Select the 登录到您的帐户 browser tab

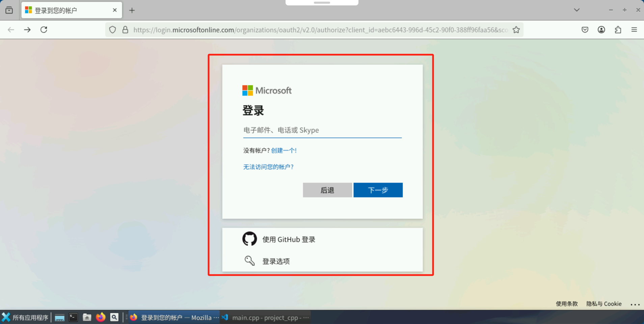[x=72, y=10]
